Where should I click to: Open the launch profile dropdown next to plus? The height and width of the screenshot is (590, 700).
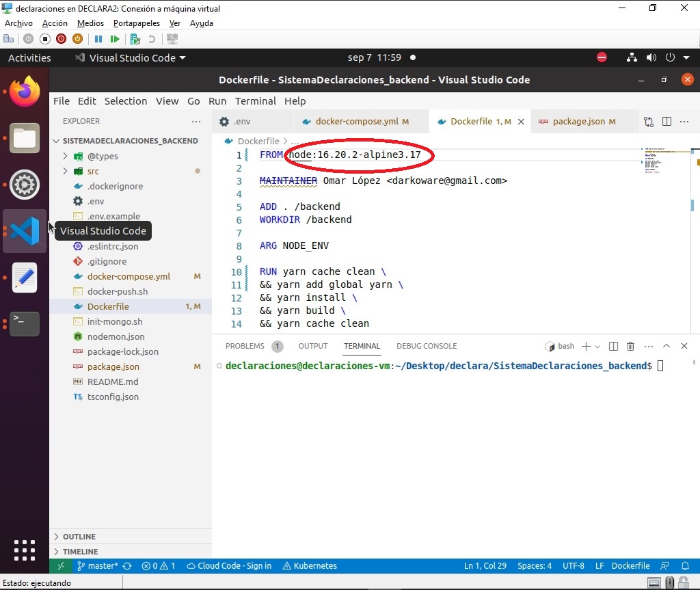[x=597, y=347]
